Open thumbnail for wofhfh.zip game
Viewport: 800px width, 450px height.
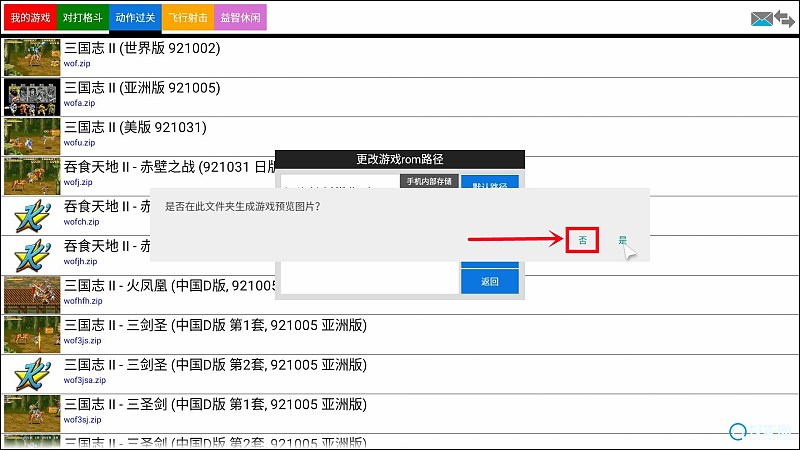[32, 295]
